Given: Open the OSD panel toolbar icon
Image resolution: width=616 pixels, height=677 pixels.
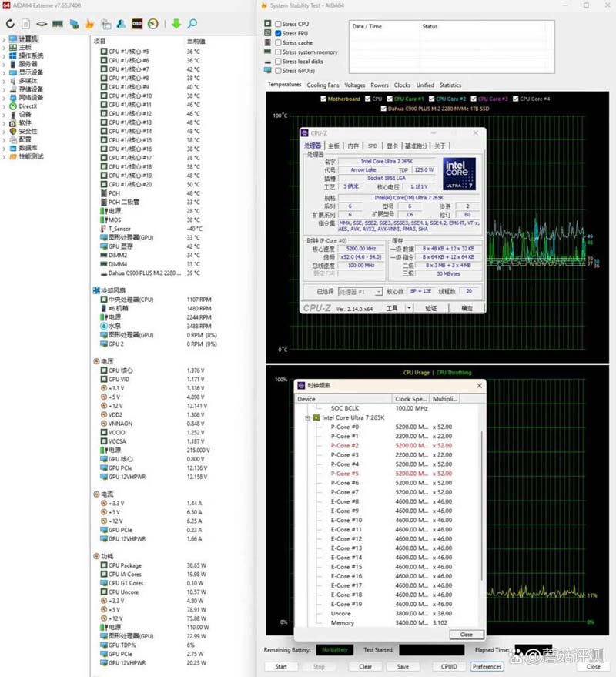Looking at the screenshot, I should (x=137, y=24).
